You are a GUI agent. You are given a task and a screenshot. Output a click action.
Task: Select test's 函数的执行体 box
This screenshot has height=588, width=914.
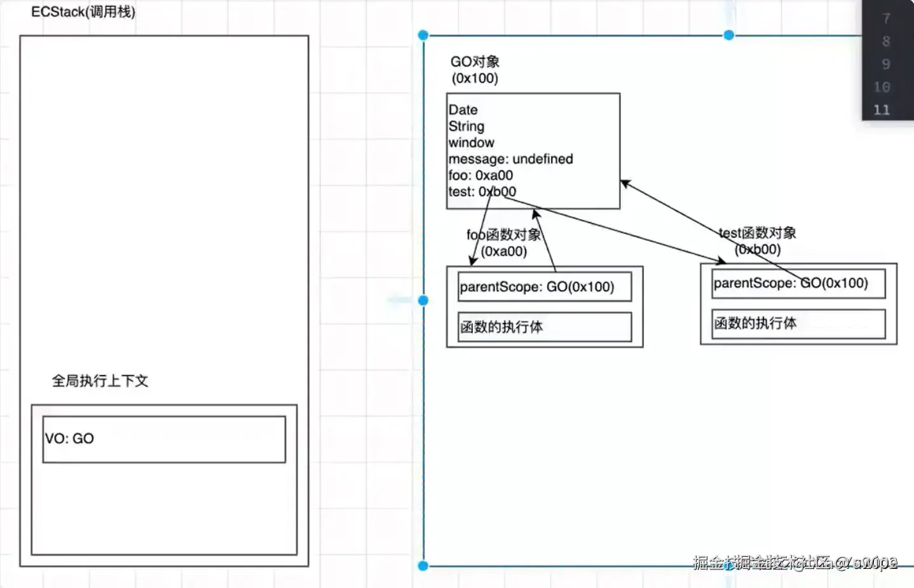click(798, 324)
